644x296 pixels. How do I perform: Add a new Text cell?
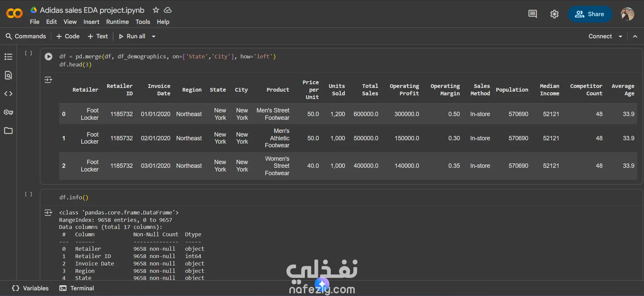[x=98, y=36]
